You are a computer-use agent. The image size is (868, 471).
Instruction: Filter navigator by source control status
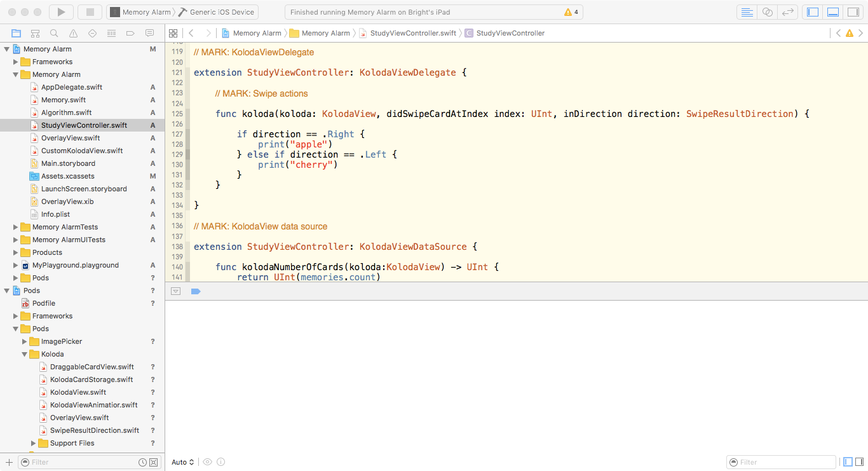pos(153,462)
